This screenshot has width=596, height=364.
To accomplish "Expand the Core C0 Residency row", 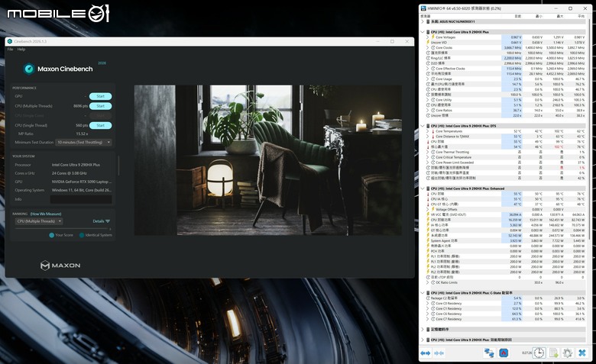I will [428, 304].
